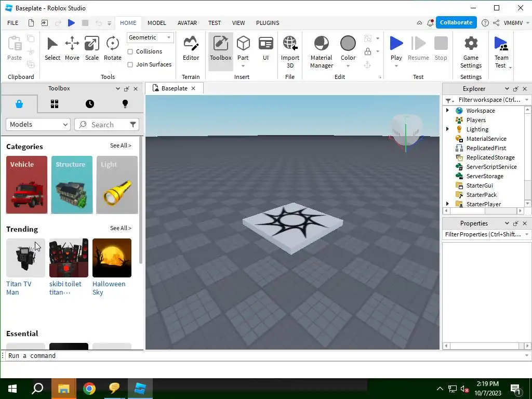Open Toolbox Creations lightbulb tab
The height and width of the screenshot is (399, 532).
(125, 104)
